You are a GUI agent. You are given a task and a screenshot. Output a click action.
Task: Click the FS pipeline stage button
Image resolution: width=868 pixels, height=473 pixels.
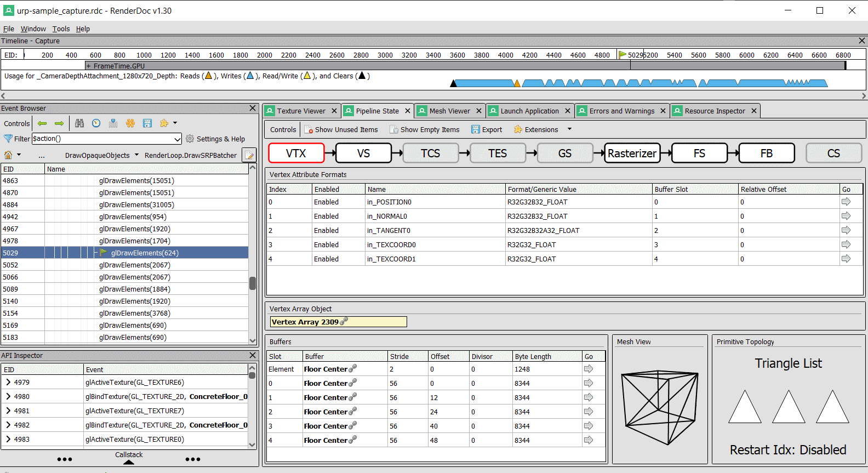(x=699, y=153)
